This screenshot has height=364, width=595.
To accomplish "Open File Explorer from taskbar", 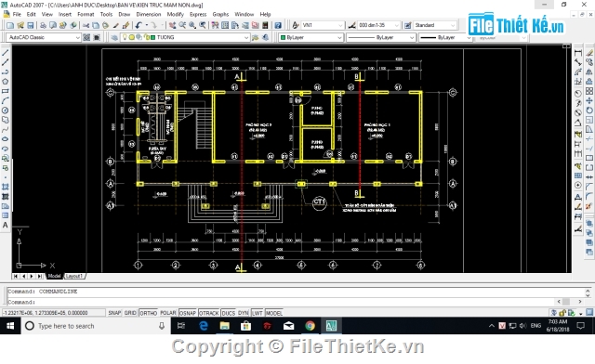I will pyautogui.click(x=225, y=326).
